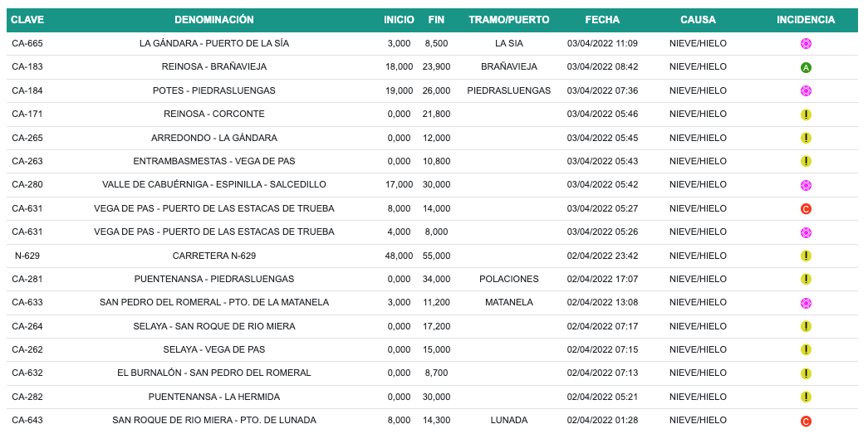Click the 'POLACIONES' tramo cell
The image size is (868, 434).
pos(508,279)
